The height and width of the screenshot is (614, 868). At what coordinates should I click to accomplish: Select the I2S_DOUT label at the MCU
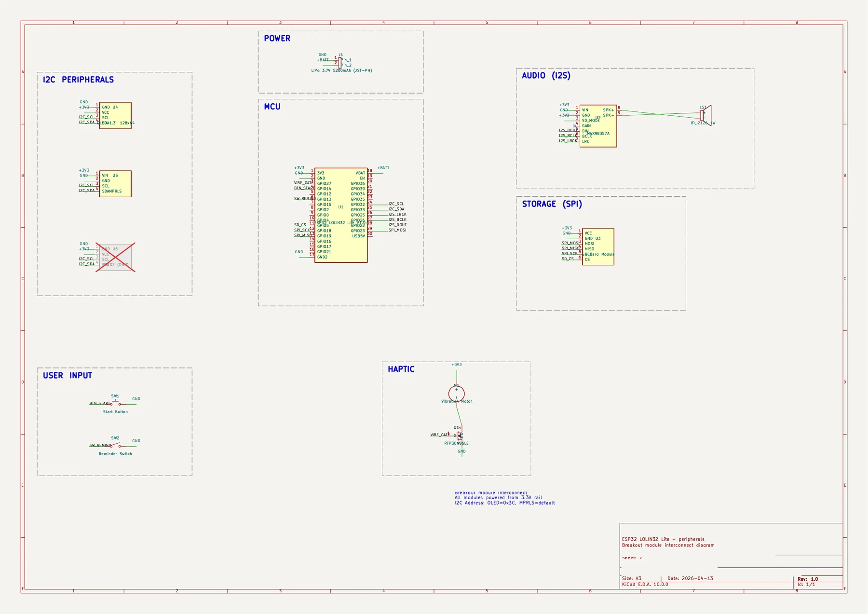click(x=397, y=225)
